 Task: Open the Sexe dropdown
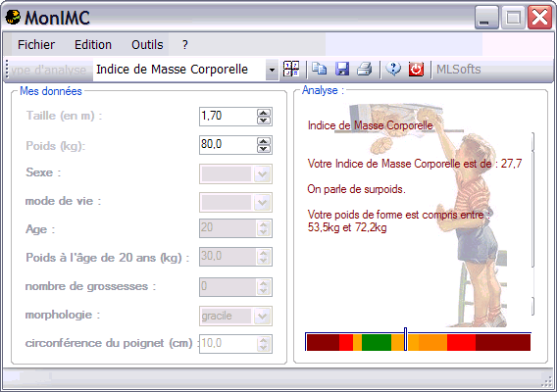pos(262,174)
